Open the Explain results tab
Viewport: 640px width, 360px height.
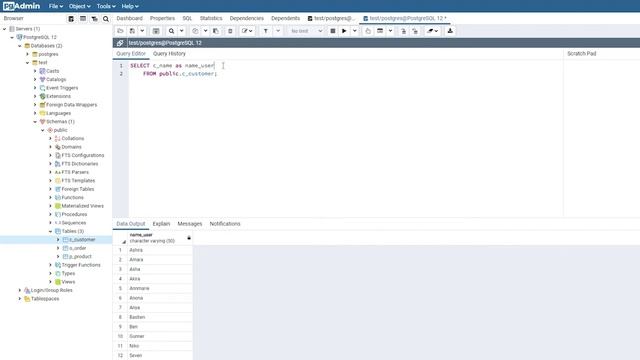[x=161, y=224]
